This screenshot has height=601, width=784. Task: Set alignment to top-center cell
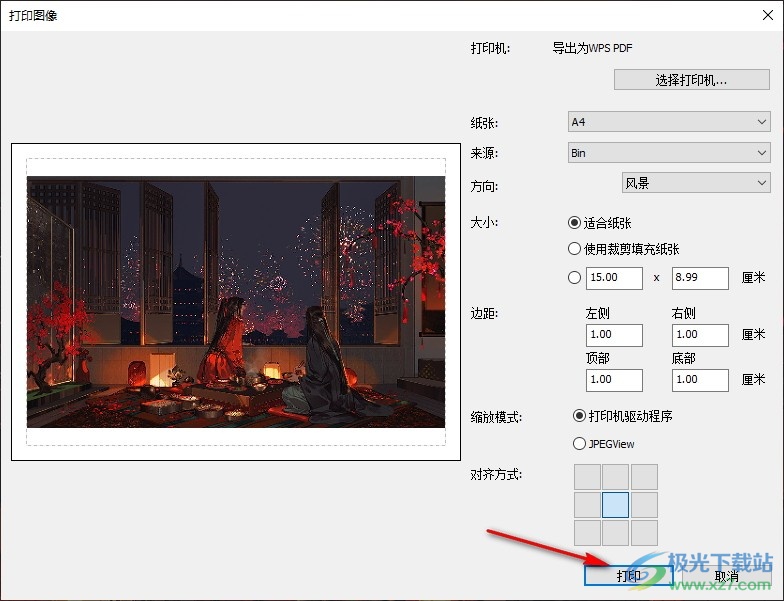pyautogui.click(x=616, y=476)
